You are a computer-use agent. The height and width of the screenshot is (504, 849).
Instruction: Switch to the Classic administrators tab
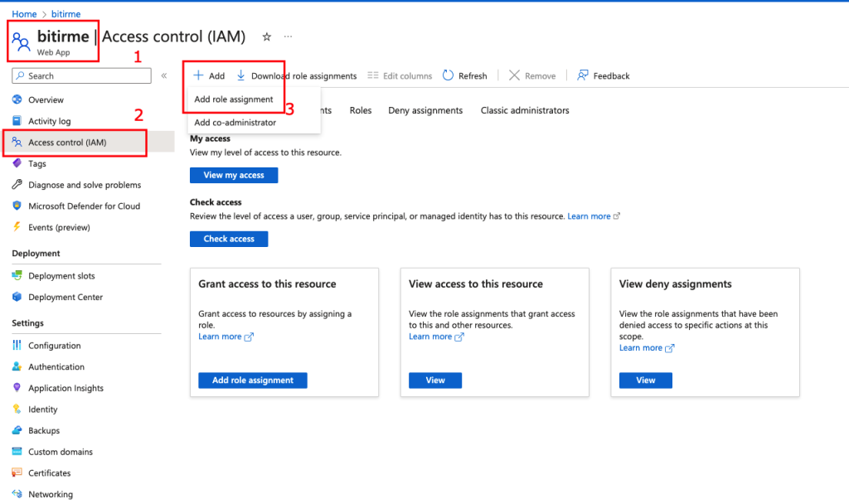click(525, 110)
